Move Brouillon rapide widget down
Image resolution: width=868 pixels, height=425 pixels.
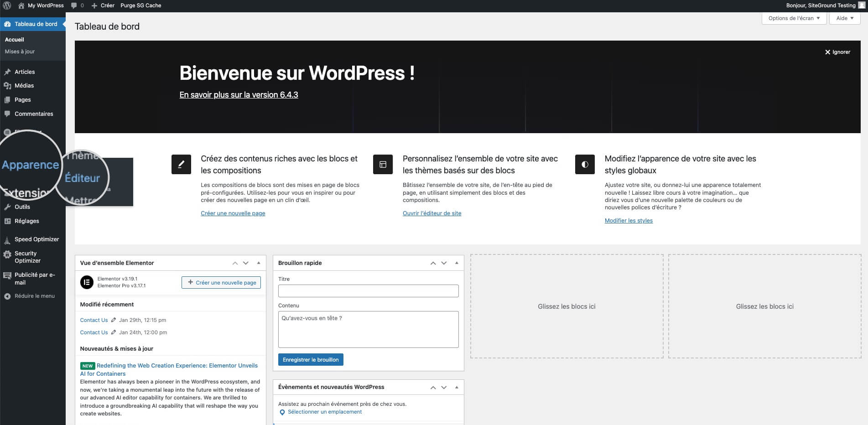(x=444, y=263)
